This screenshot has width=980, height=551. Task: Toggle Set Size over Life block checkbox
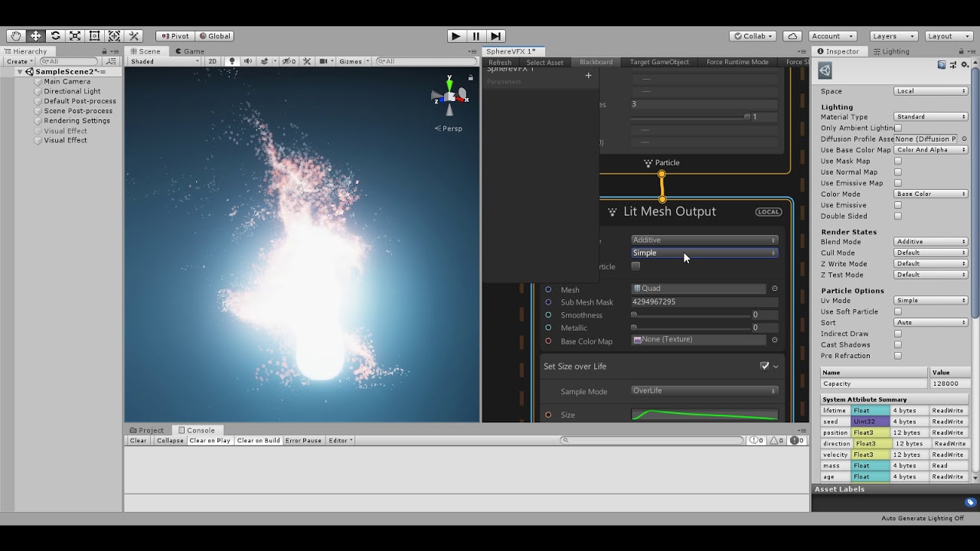(x=764, y=366)
